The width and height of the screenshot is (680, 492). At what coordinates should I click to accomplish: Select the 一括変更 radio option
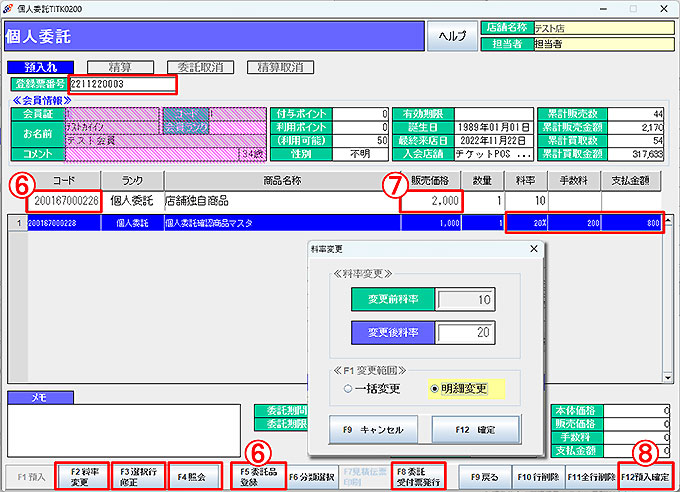click(372, 389)
